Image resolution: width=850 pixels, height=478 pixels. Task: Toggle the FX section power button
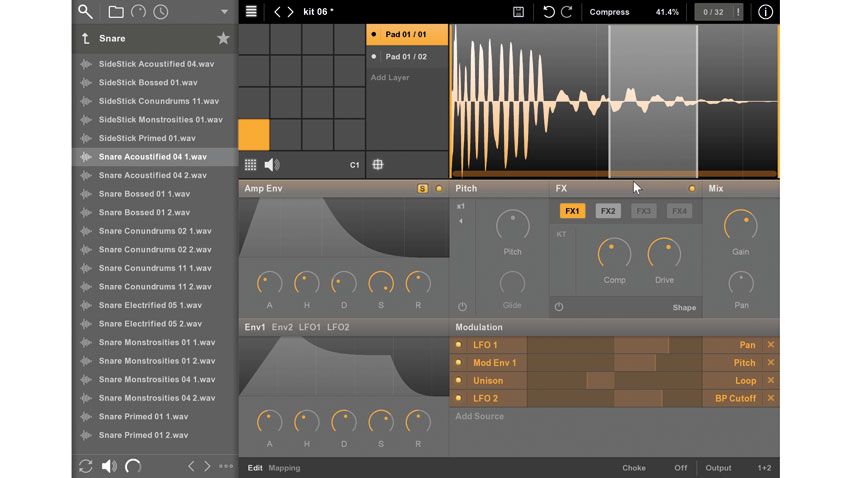tap(559, 307)
